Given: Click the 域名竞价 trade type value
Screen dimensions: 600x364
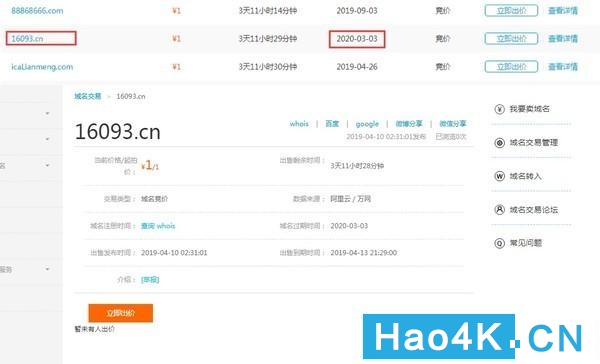Looking at the screenshot, I should (x=154, y=199).
